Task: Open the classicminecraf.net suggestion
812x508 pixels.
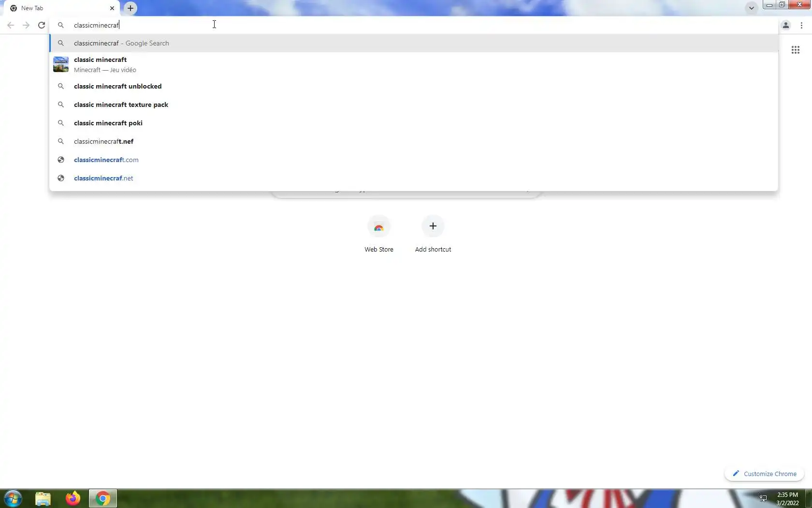Action: pyautogui.click(x=414, y=178)
